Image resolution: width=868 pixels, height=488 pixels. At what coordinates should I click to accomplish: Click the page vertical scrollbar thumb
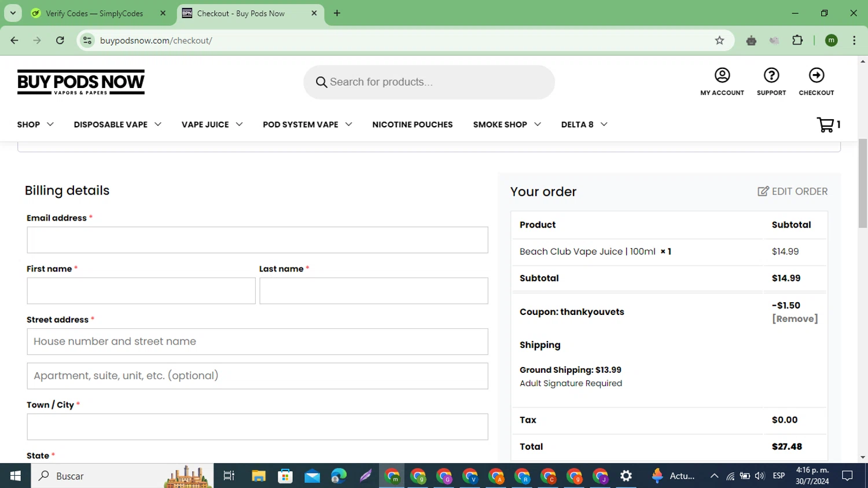[863, 184]
